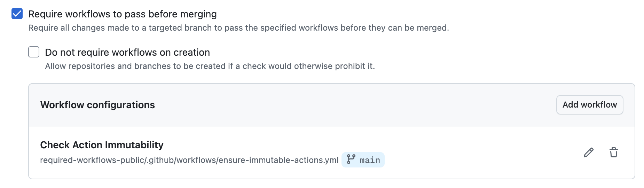Click the 'Require workflows to pass before merging' label
The image size is (644, 188).
122,14
